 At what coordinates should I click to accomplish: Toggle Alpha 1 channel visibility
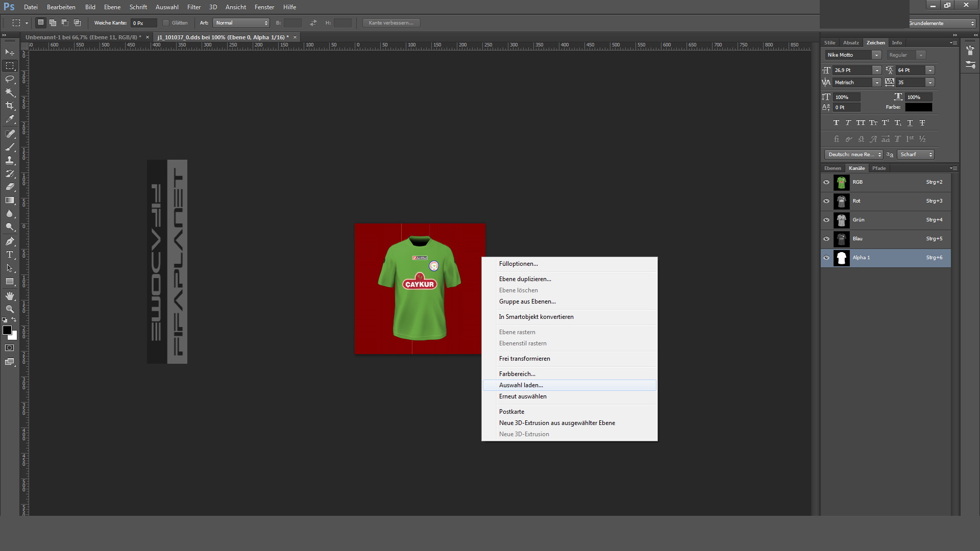[x=826, y=258]
